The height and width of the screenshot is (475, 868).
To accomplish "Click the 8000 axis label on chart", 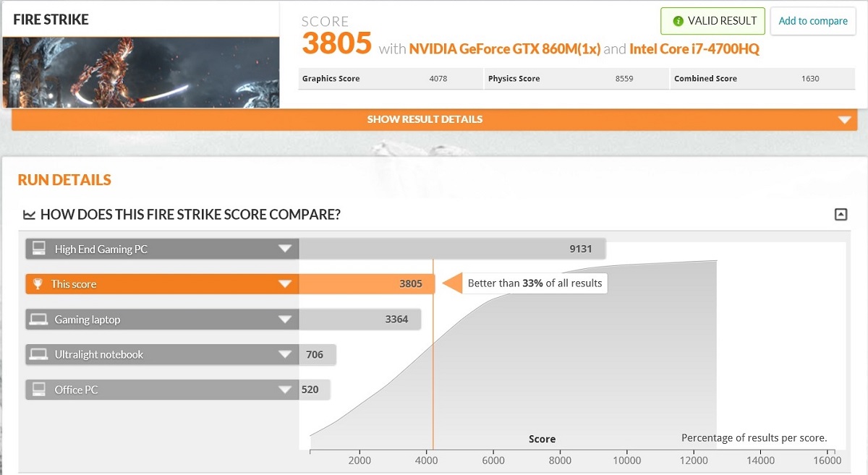I will pyautogui.click(x=560, y=461).
